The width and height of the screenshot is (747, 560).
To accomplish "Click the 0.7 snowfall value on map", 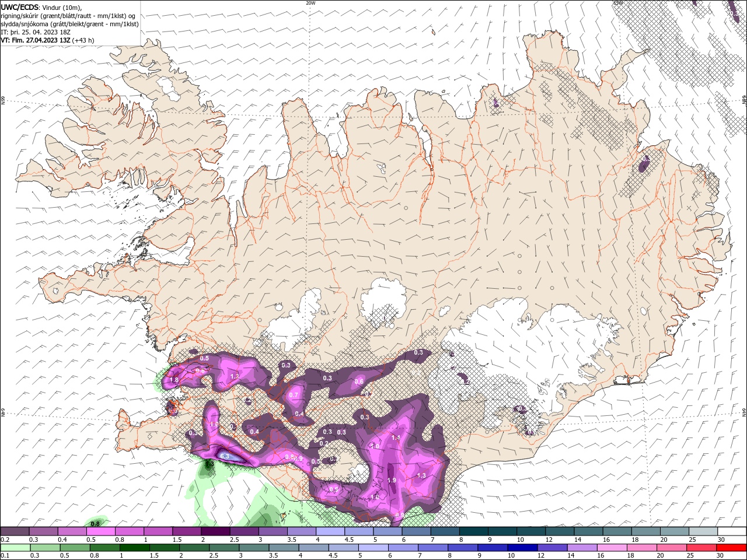I will 294,395.
